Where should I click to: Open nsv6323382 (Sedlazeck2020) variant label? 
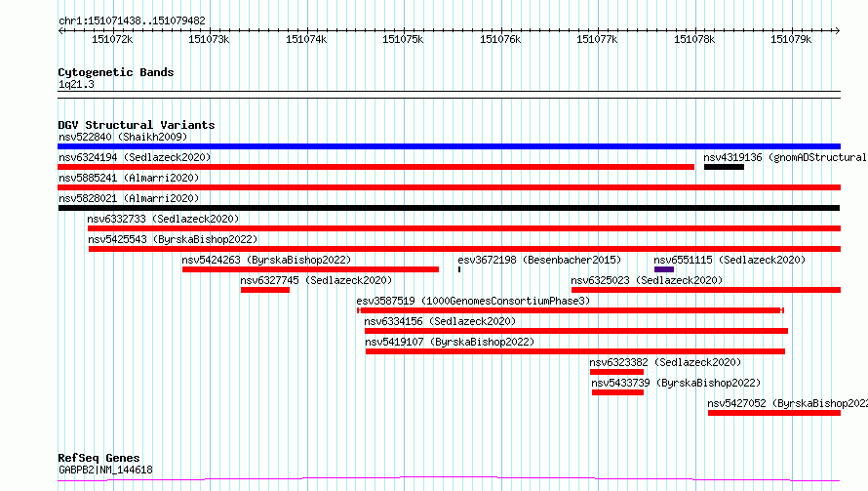click(665, 362)
